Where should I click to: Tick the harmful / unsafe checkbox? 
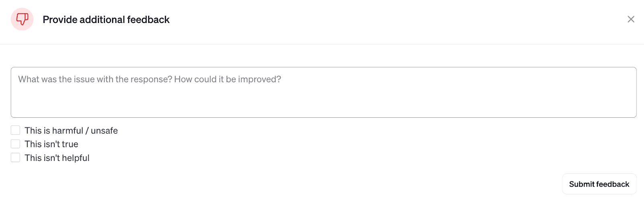(15, 130)
